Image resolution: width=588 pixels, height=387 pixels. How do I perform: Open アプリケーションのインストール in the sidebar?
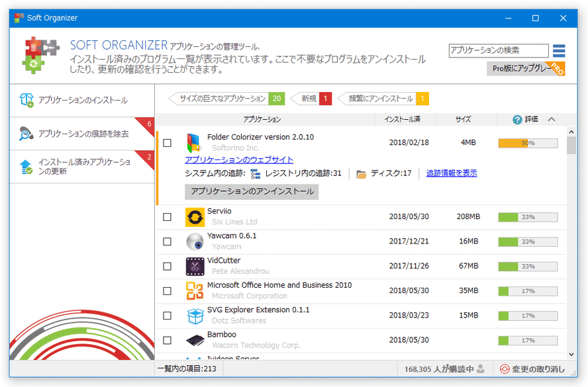coord(81,101)
